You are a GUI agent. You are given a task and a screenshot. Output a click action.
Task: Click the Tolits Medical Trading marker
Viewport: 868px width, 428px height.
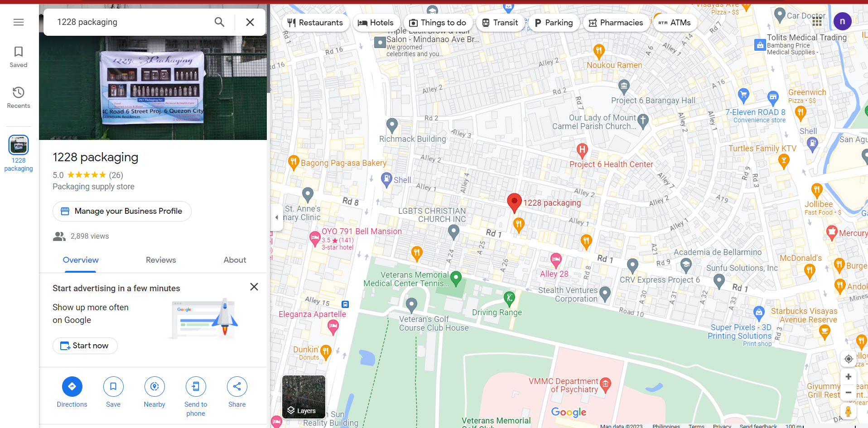(x=760, y=45)
